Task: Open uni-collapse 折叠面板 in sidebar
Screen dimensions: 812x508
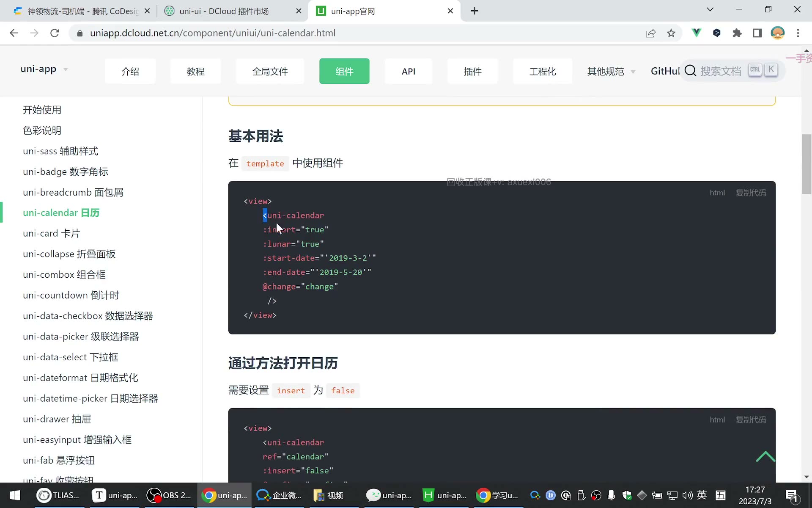Action: coord(69,254)
